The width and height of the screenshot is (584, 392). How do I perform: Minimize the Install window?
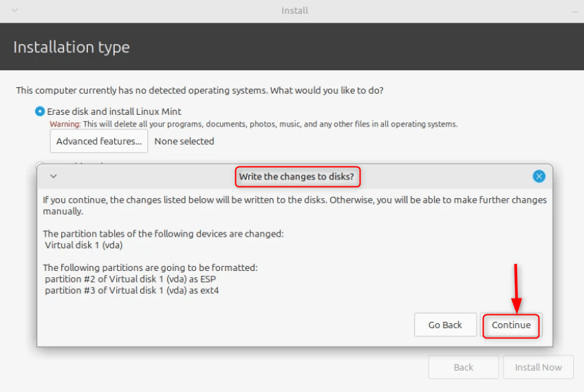(x=574, y=12)
